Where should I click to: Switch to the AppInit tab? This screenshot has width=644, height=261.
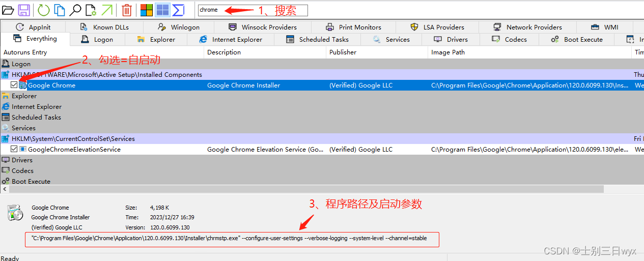pyautogui.click(x=33, y=27)
